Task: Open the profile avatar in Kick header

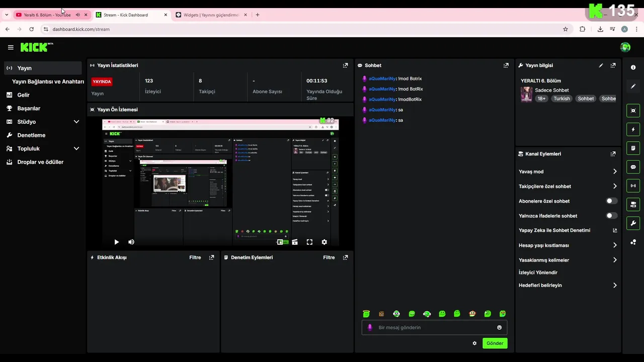Action: [625, 47]
